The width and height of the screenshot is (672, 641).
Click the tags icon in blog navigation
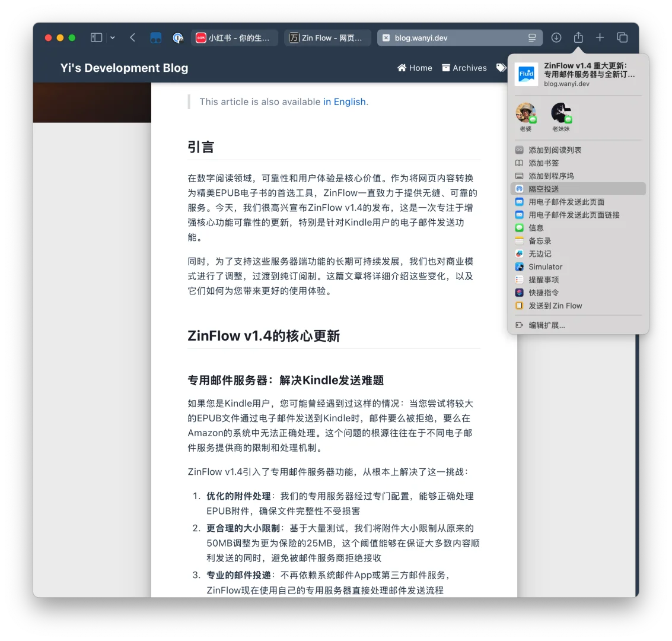coord(501,68)
